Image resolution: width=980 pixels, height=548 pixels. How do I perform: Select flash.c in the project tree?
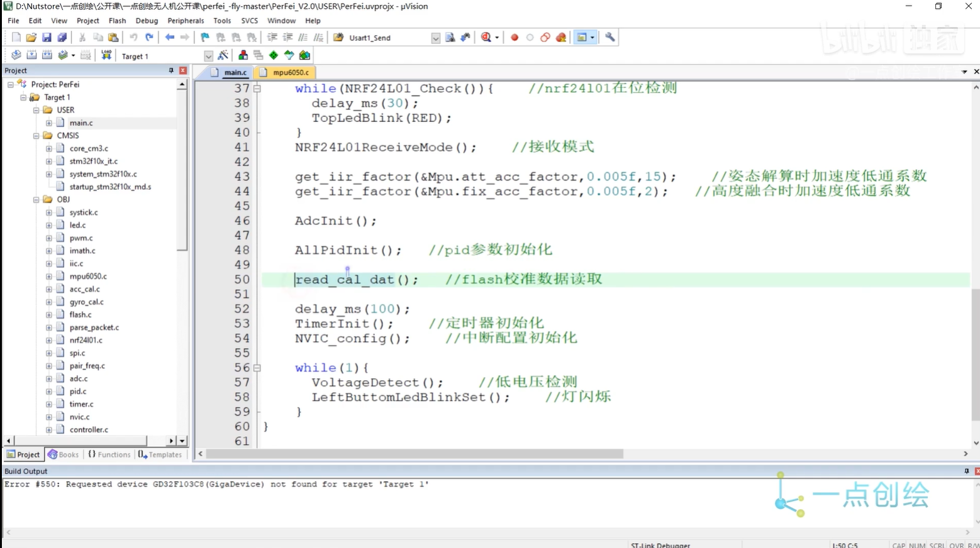(x=81, y=314)
